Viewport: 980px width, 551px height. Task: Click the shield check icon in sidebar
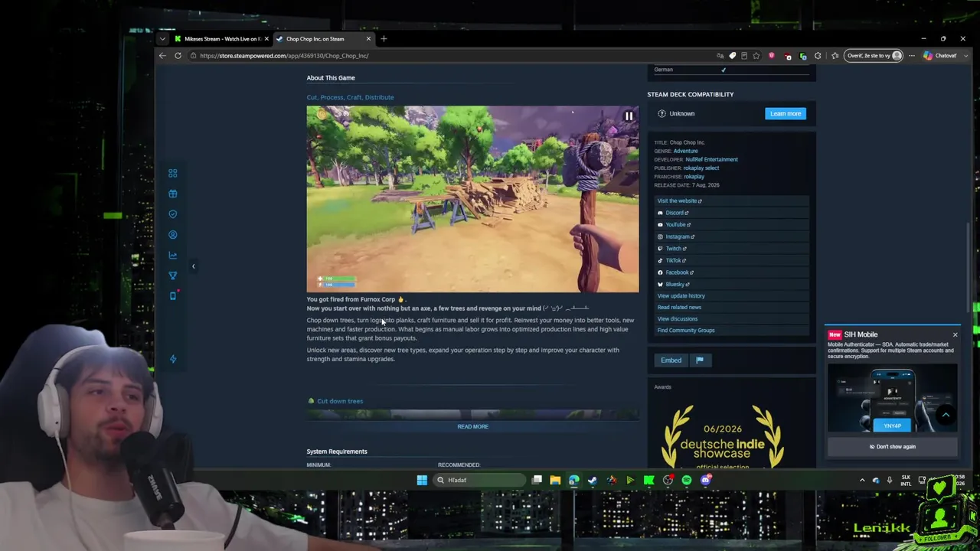(x=173, y=214)
